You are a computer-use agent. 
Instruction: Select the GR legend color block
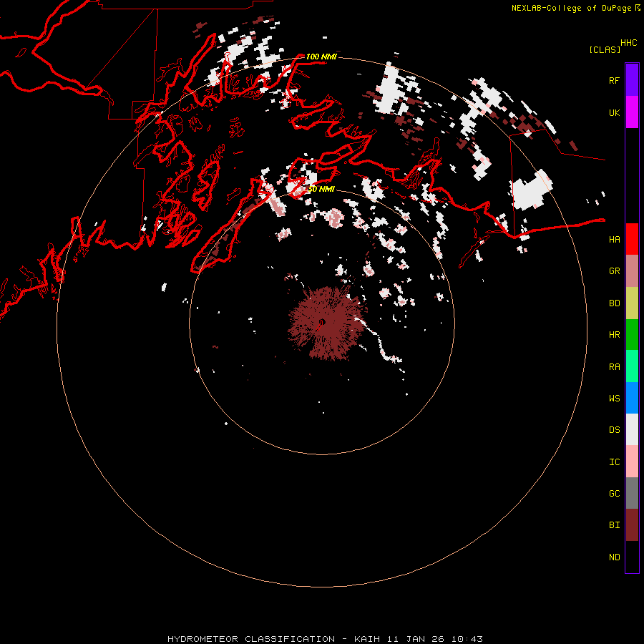point(632,271)
